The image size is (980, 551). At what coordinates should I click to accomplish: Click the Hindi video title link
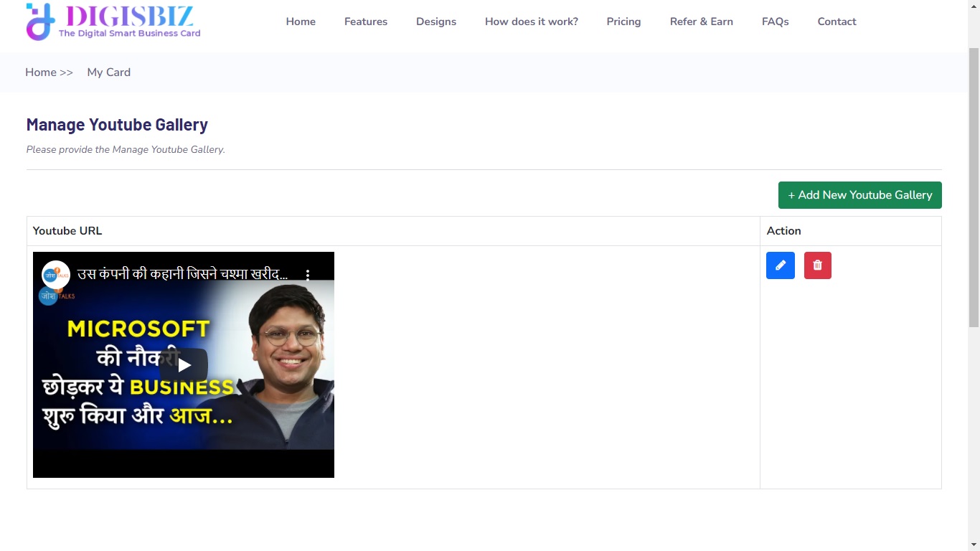pyautogui.click(x=182, y=274)
